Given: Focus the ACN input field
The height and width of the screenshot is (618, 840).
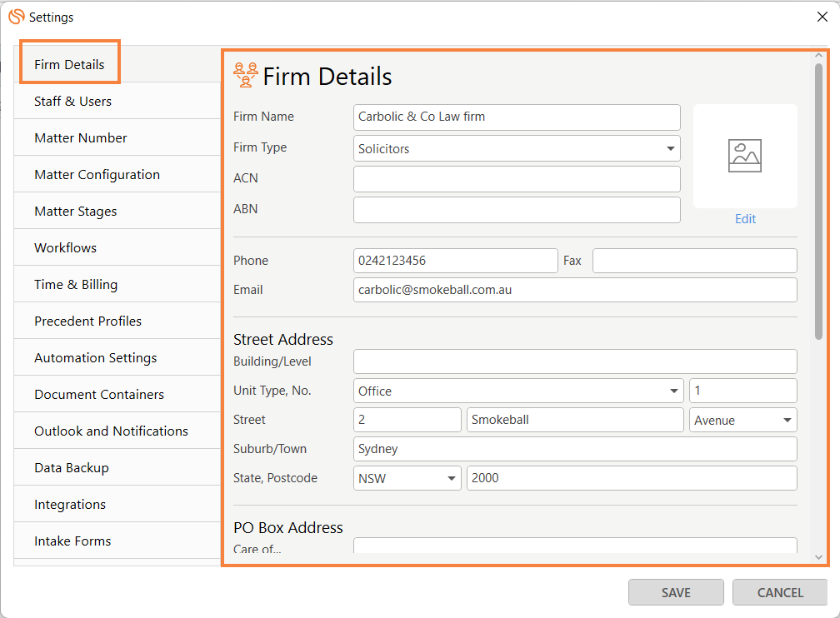Looking at the screenshot, I should [x=517, y=179].
